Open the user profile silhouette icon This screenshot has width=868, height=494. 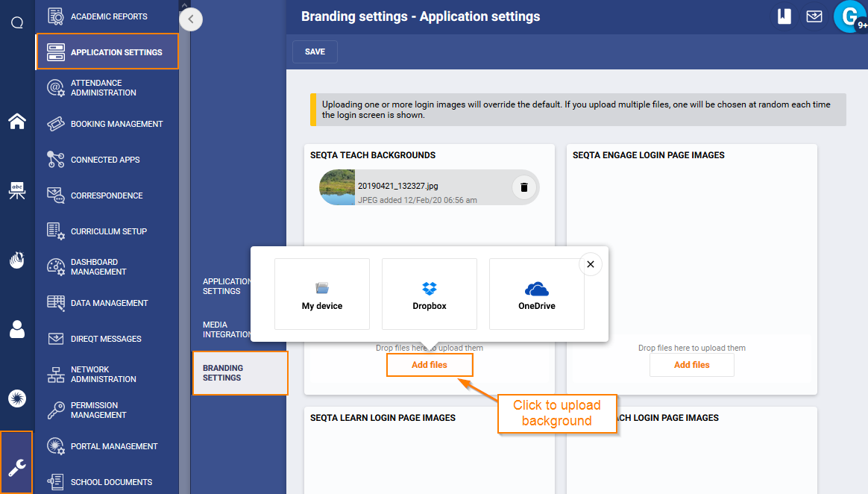tap(16, 329)
